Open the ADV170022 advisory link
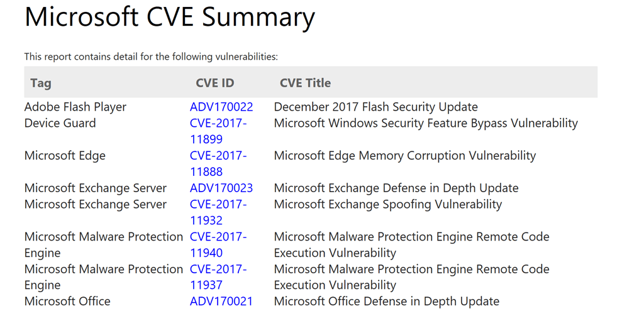Image resolution: width=644 pixels, height=309 pixels. [x=221, y=107]
